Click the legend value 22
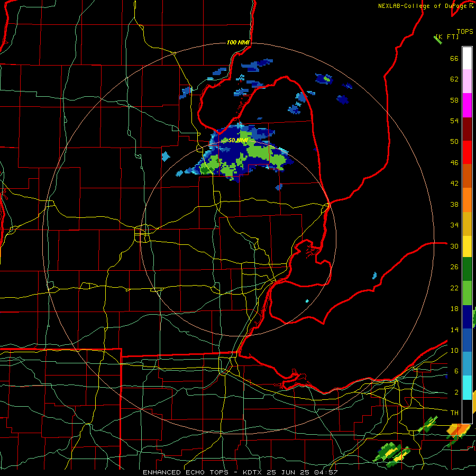The height and width of the screenshot is (476, 476). point(454,288)
